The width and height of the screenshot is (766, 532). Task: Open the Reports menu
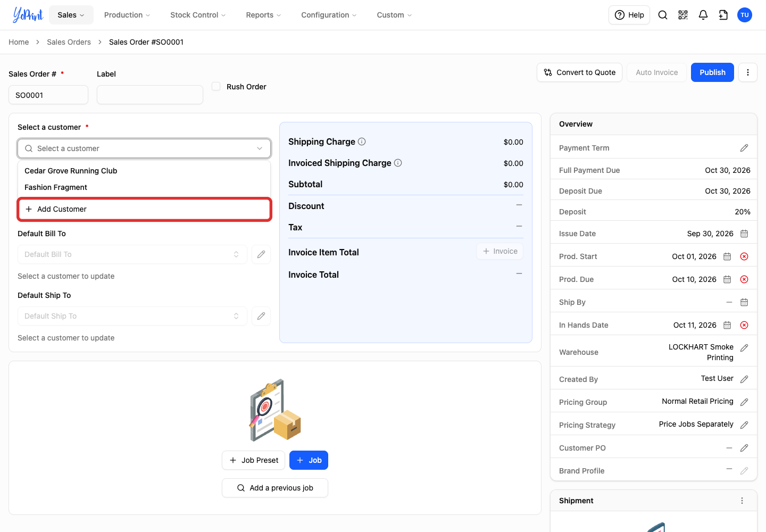(x=263, y=15)
